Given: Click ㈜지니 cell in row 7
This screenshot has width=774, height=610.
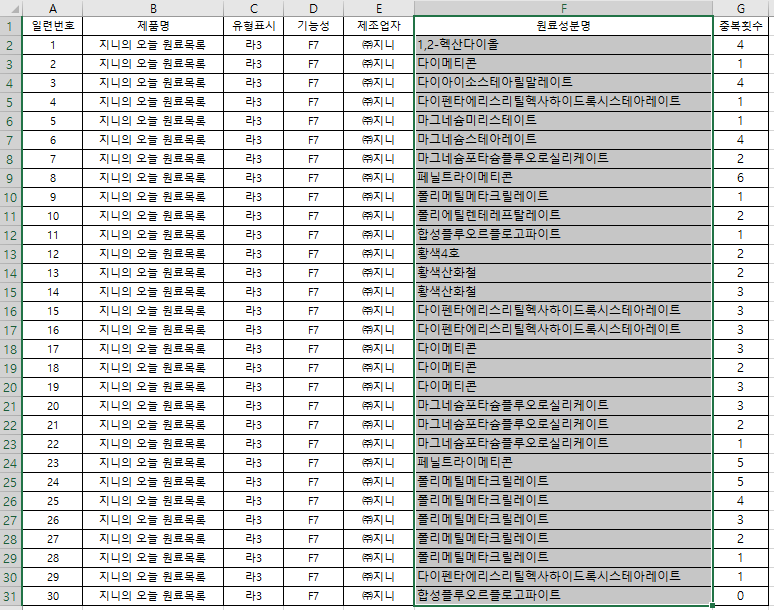Looking at the screenshot, I should tap(379, 140).
